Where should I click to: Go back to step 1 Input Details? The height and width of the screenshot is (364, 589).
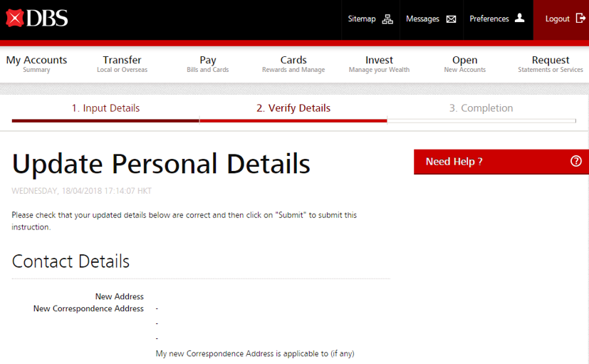105,108
